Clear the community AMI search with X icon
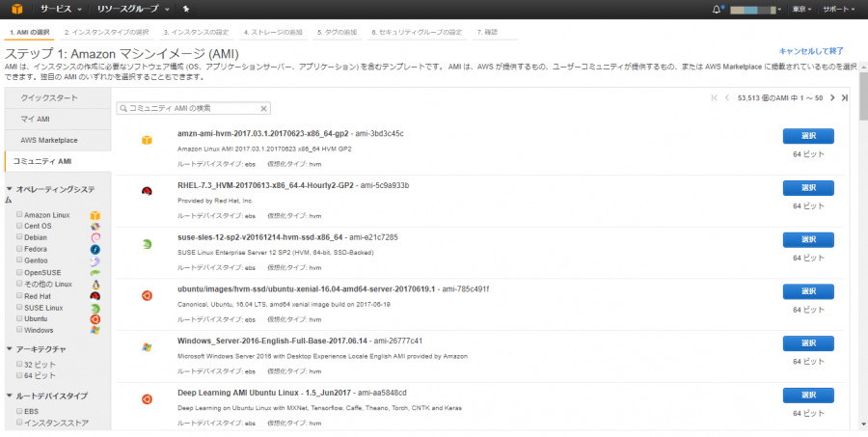The height and width of the screenshot is (437, 868). [264, 109]
